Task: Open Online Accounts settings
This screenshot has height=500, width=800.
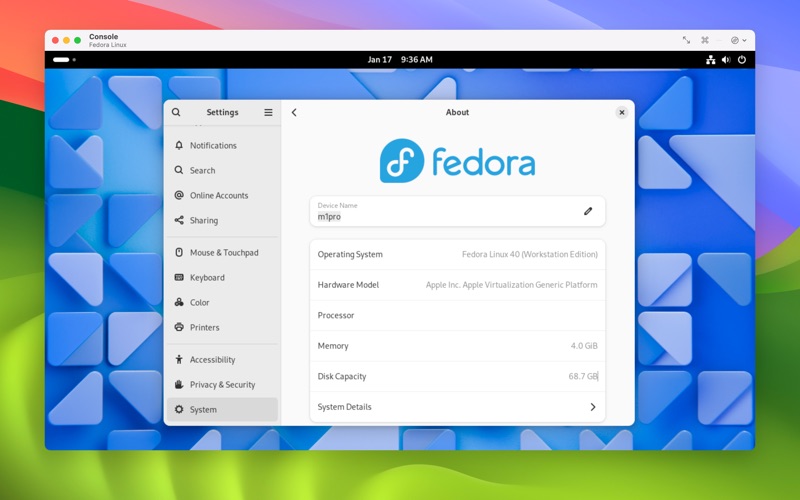Action: (222, 195)
